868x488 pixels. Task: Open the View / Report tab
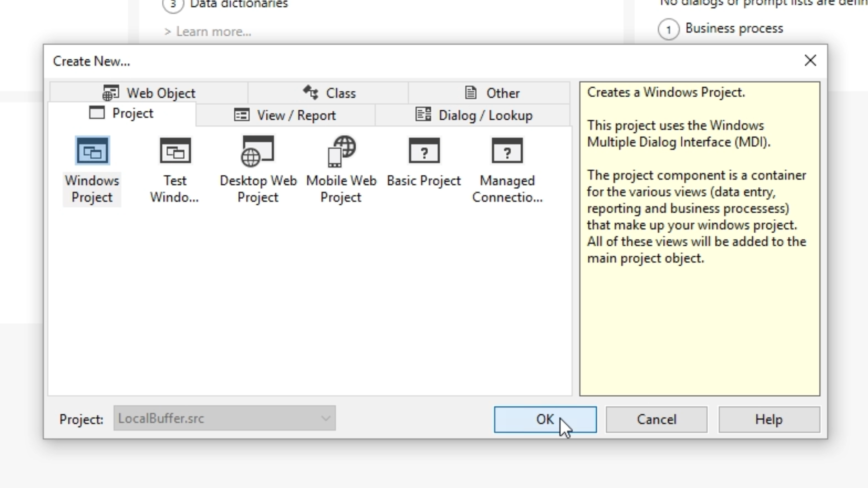pos(285,115)
